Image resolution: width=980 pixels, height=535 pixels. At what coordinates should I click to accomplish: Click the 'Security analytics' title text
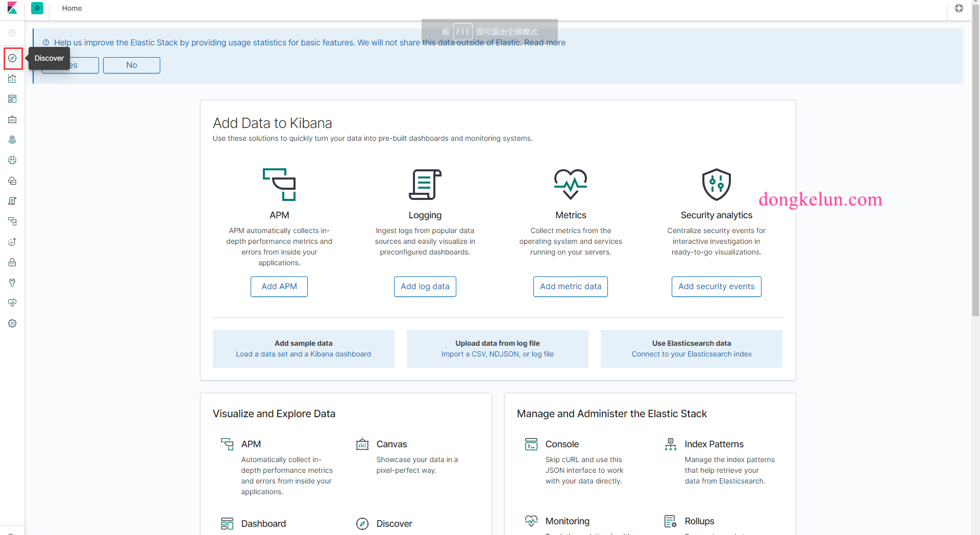pos(717,215)
